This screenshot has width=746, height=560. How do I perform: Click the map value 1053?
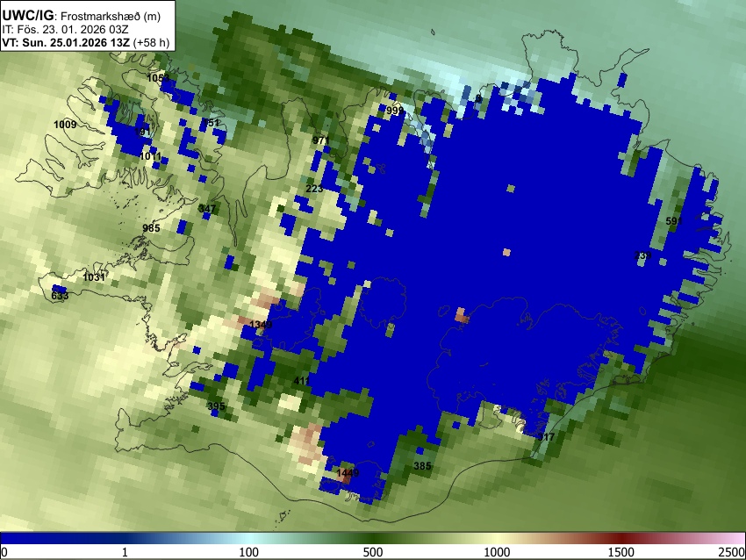pos(158,78)
